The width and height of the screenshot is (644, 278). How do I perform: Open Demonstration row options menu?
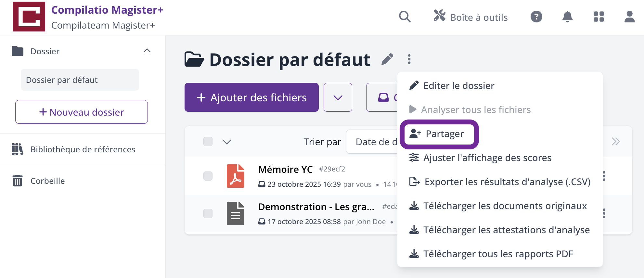point(604,213)
